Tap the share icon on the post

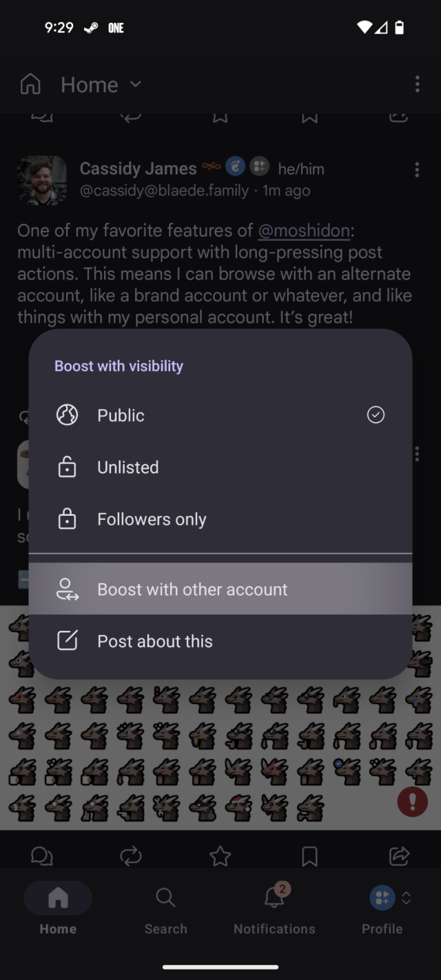point(398,855)
